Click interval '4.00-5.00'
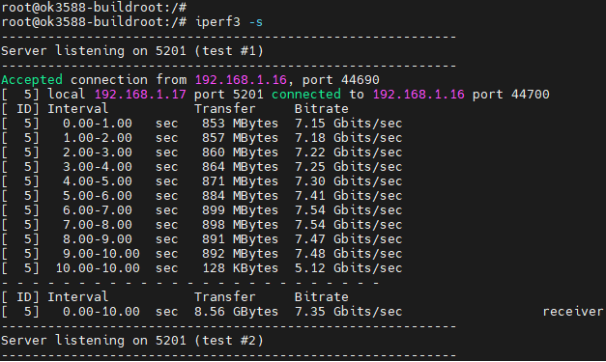This screenshot has height=362, width=606. pos(97,181)
